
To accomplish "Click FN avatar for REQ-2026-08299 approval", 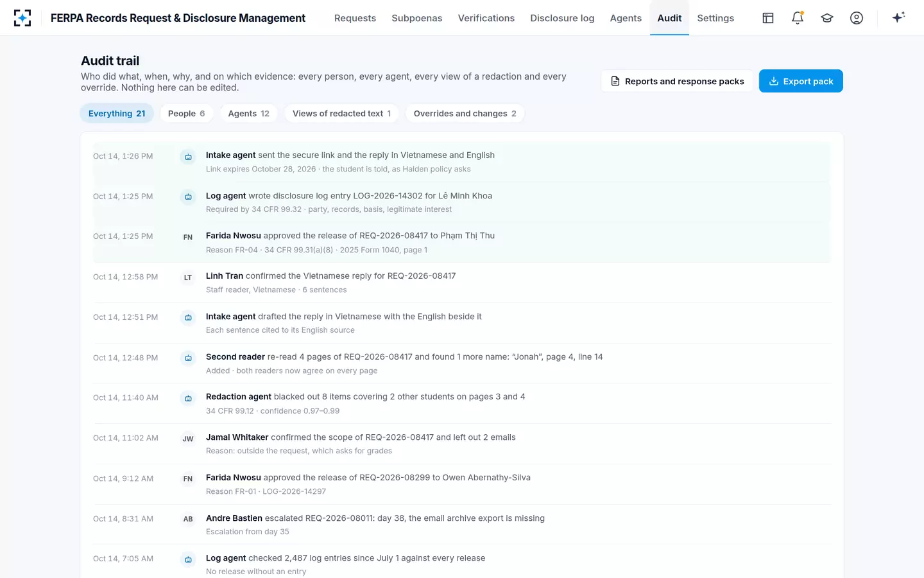I will pos(188,478).
